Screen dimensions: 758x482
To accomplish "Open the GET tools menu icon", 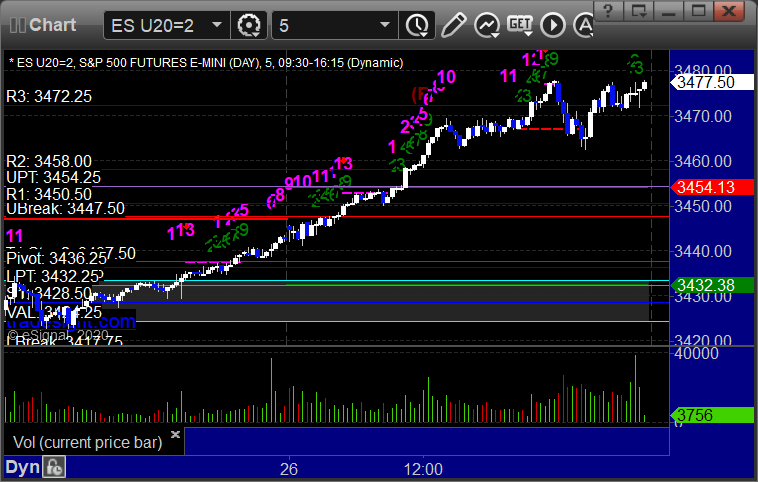I will coord(520,25).
